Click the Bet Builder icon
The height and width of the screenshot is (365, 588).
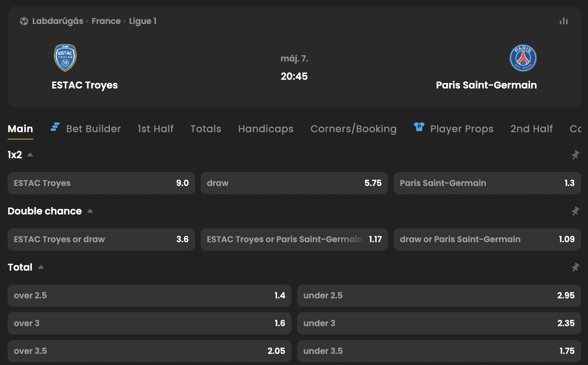click(x=55, y=127)
